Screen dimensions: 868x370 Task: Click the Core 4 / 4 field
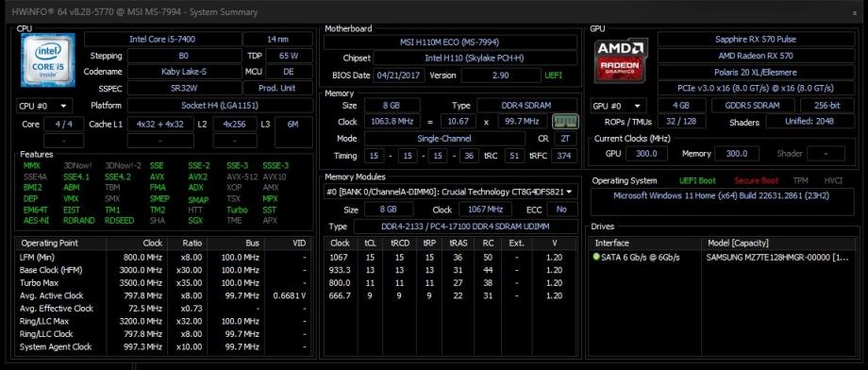tap(63, 124)
